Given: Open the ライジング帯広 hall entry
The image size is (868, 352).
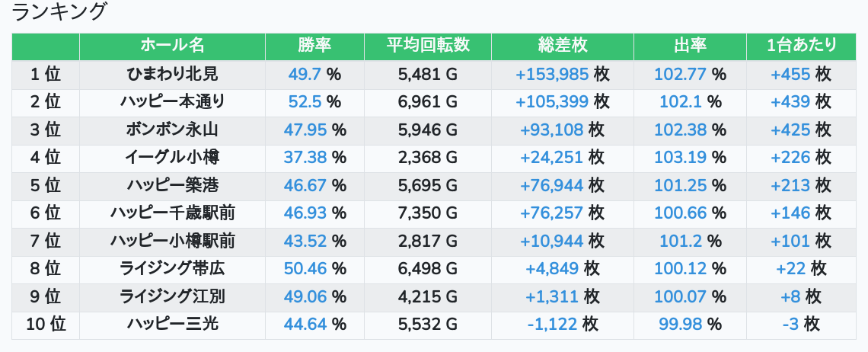Looking at the screenshot, I should 172,268.
